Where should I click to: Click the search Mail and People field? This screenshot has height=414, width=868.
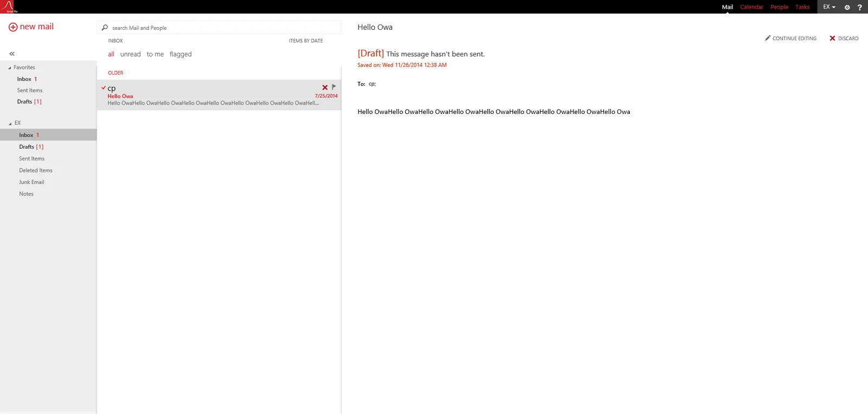click(x=219, y=28)
